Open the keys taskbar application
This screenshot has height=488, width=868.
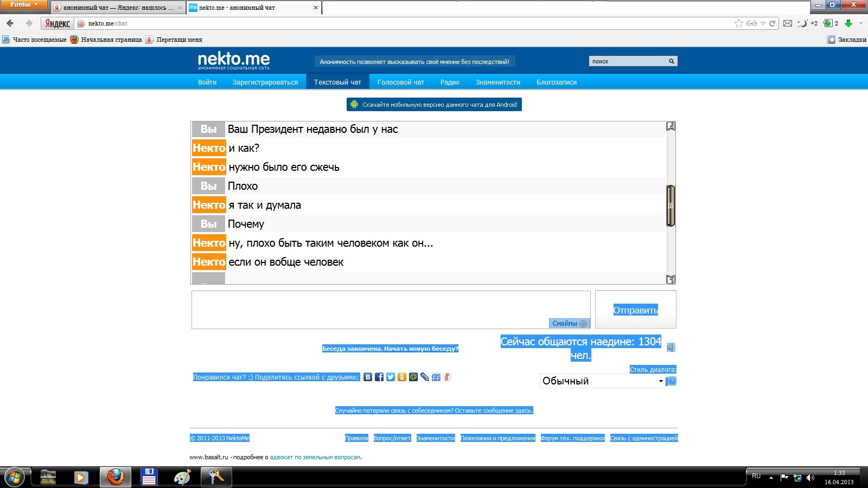point(216,477)
